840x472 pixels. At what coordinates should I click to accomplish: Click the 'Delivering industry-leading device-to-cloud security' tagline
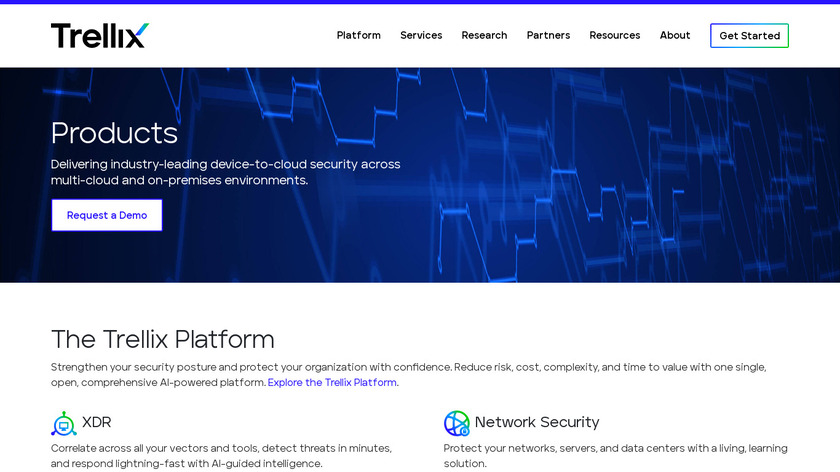pos(226,172)
